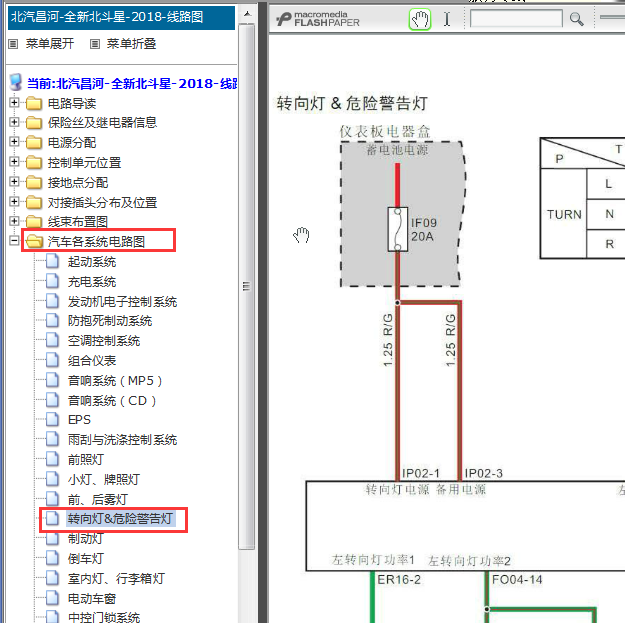Click the 电路导读 folder icon

(x=34, y=103)
